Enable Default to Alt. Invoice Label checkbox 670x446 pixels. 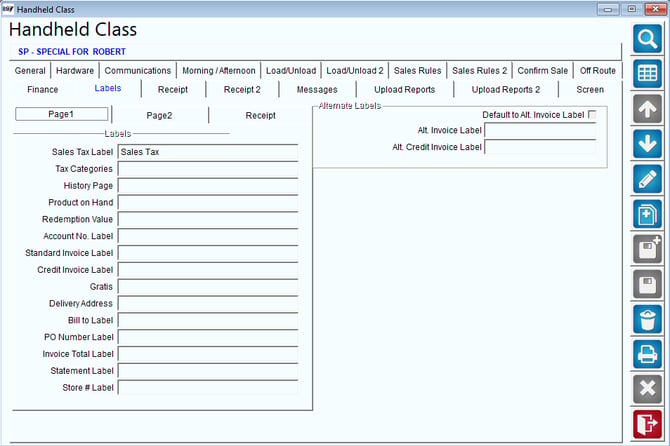coord(592,114)
